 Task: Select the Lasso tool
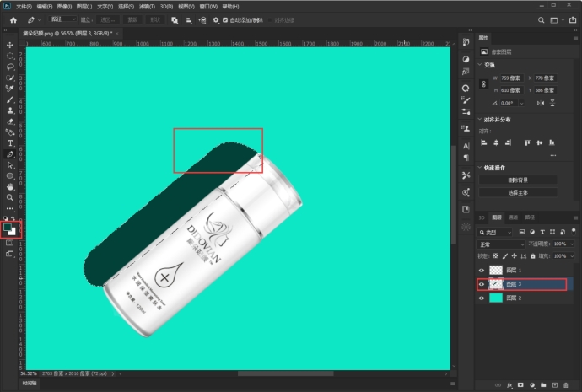pyautogui.click(x=10, y=67)
